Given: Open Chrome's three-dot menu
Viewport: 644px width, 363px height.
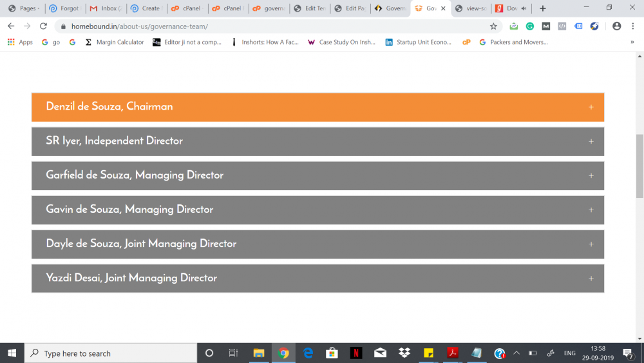Looking at the screenshot, I should point(633,26).
